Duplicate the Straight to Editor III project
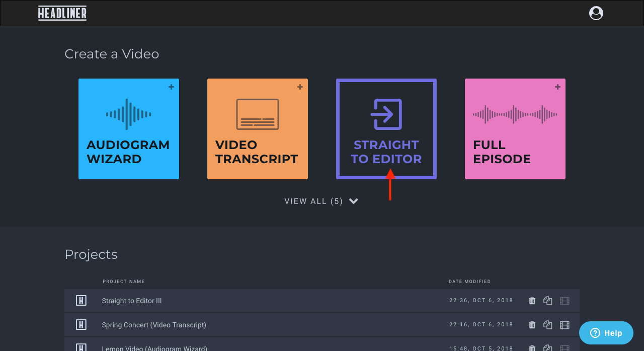Image resolution: width=644 pixels, height=351 pixels. (548, 300)
